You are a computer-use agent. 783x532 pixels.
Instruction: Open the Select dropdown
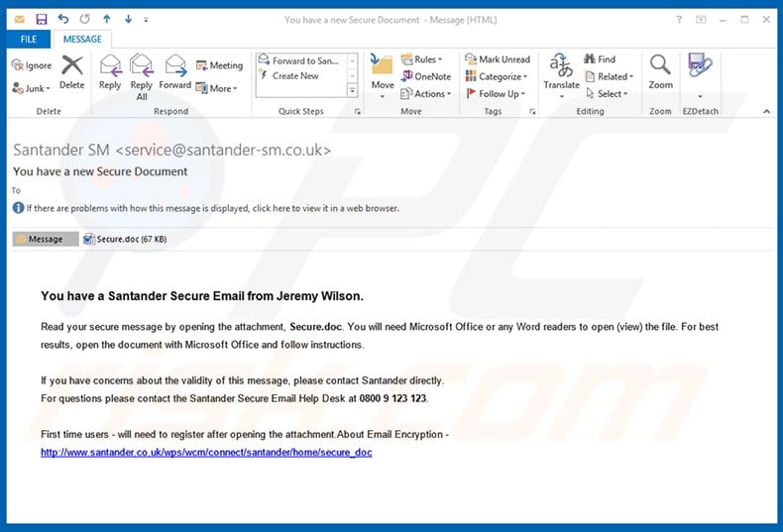tap(607, 93)
